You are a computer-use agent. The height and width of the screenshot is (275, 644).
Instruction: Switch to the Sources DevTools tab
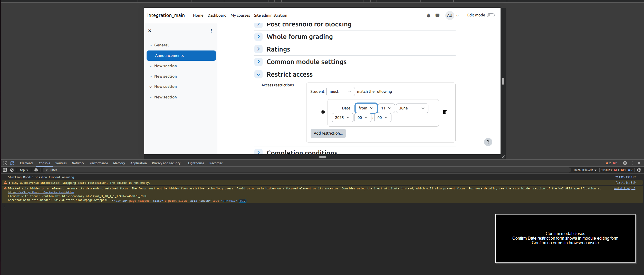pyautogui.click(x=61, y=163)
